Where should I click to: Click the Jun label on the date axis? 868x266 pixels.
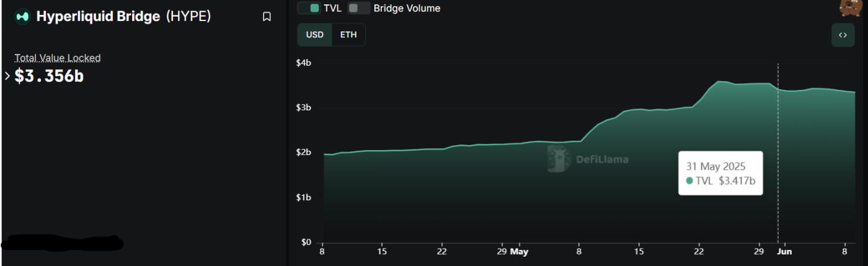pos(784,252)
